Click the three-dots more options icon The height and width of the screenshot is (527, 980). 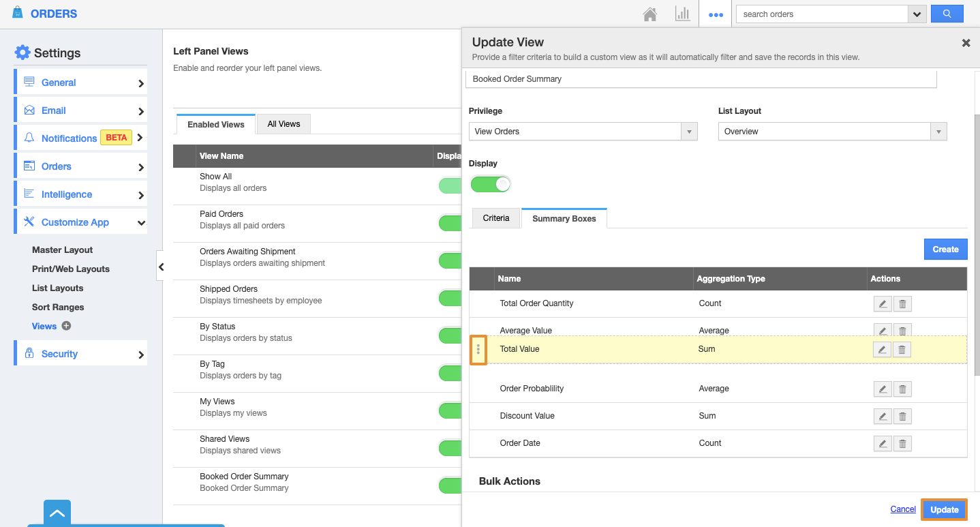pos(716,14)
